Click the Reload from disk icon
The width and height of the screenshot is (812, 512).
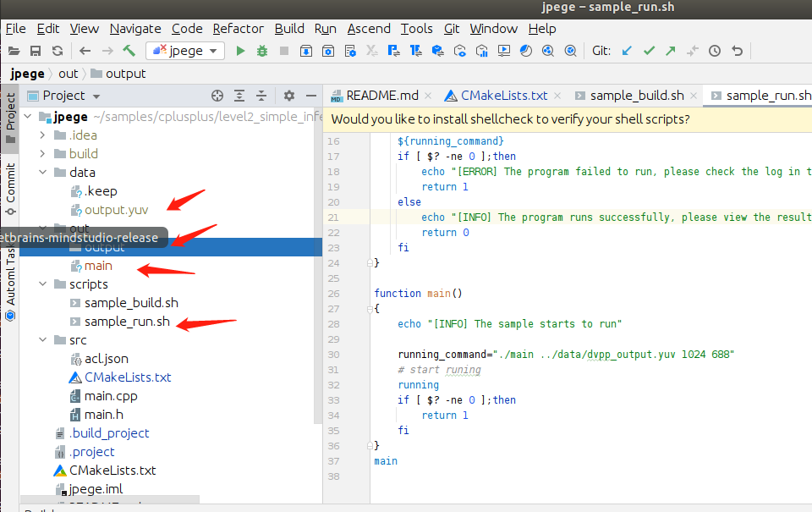(58, 51)
